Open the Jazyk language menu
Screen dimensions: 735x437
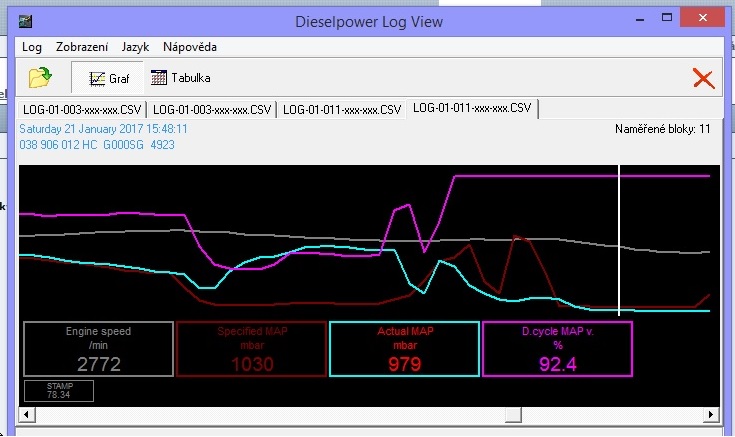pyautogui.click(x=135, y=47)
